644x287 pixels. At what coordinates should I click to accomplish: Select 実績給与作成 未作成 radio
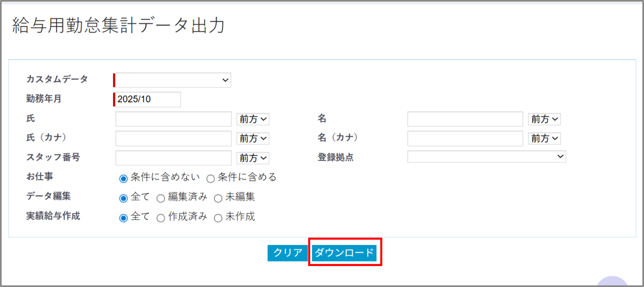[x=218, y=218]
